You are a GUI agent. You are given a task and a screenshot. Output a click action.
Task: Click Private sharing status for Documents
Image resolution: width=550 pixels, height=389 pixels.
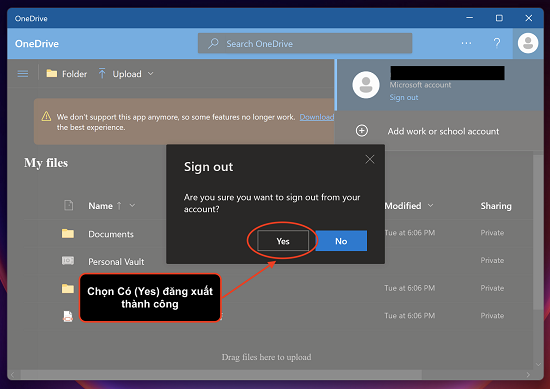coord(492,233)
